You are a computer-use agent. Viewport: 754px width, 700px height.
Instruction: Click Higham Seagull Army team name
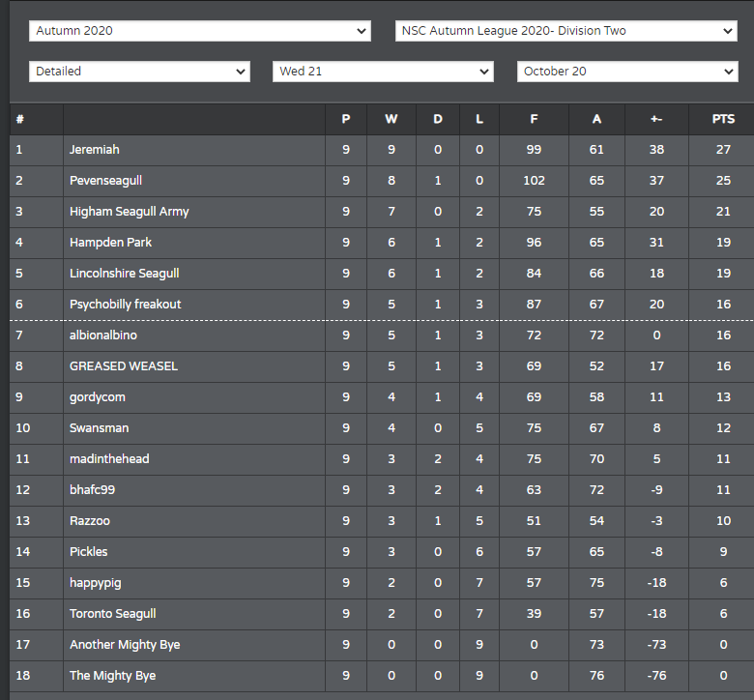point(130,212)
